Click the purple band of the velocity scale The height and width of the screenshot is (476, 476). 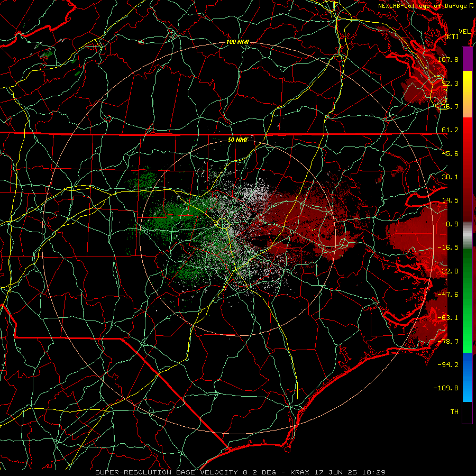(467, 59)
